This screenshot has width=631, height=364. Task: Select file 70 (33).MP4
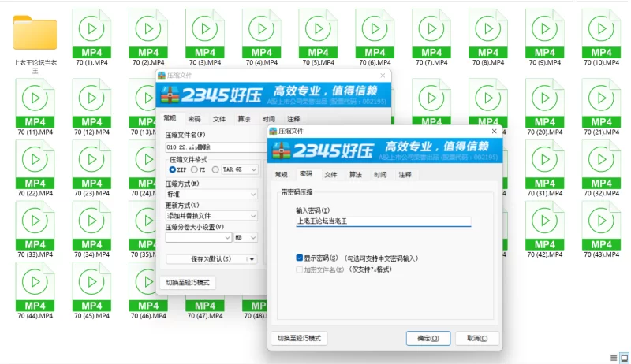pos(35,229)
